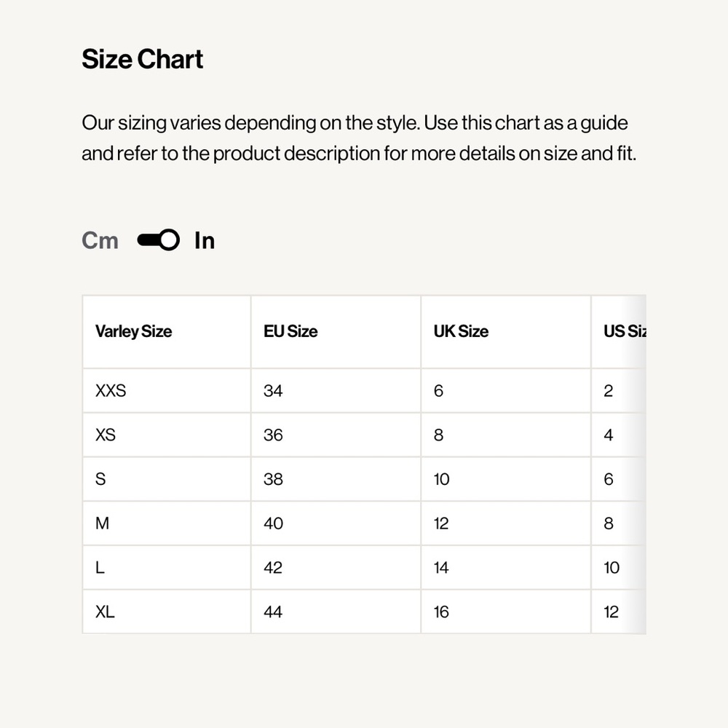Select the XL size row
This screenshot has height=728, width=728.
365,612
